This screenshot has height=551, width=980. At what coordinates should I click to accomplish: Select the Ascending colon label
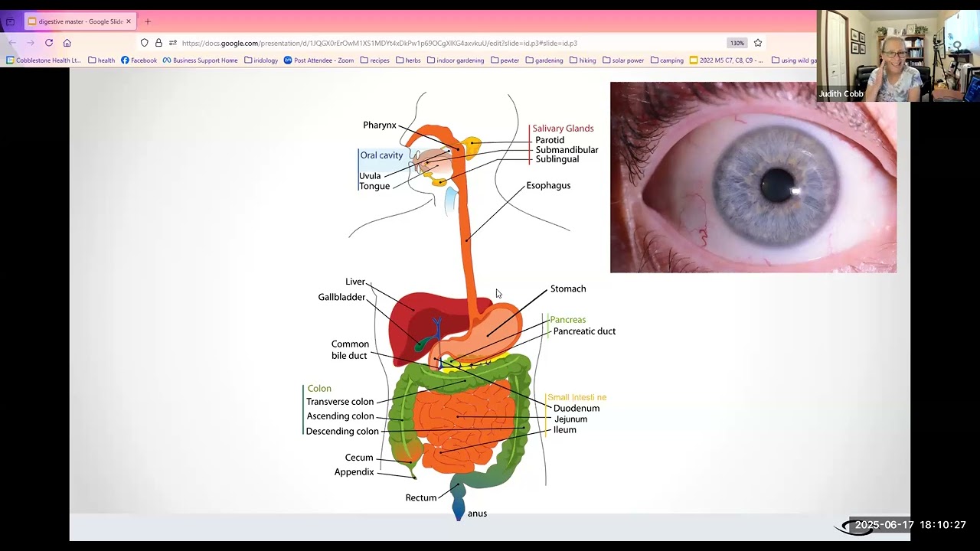340,416
